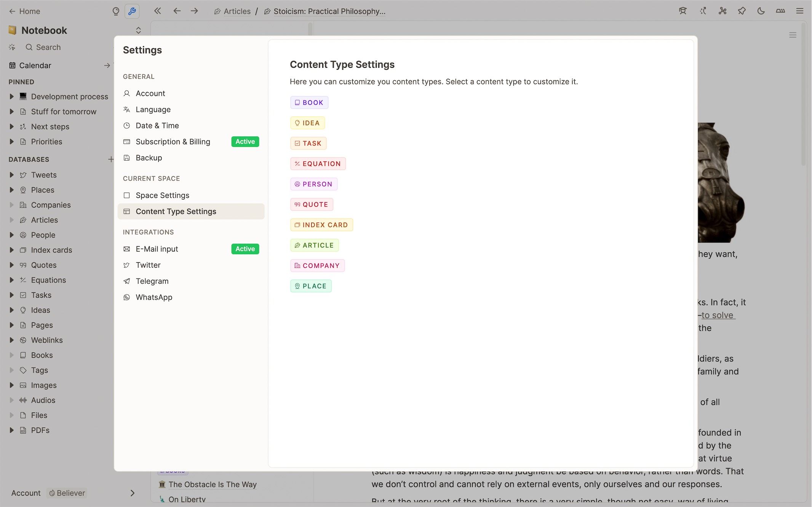The width and height of the screenshot is (812, 507).
Task: Pin the current page using the pin icon
Action: (x=742, y=11)
